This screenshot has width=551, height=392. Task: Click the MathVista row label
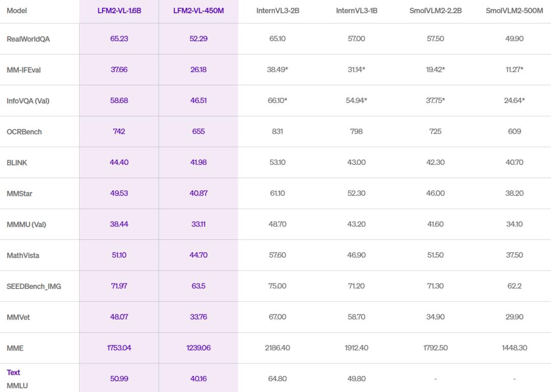tap(23, 256)
